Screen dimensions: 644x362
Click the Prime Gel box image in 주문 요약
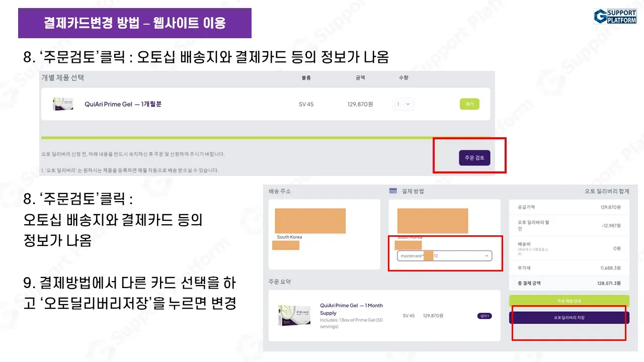pyautogui.click(x=294, y=315)
